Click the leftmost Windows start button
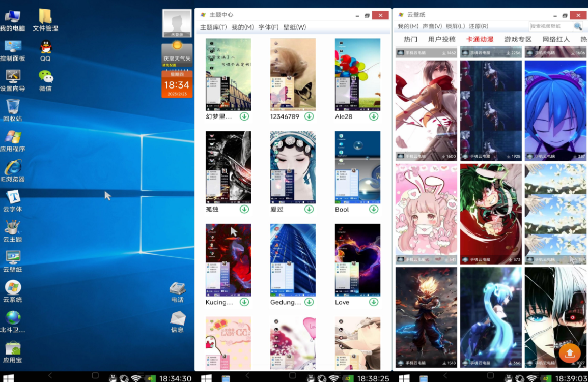The image size is (588, 382). [8, 378]
